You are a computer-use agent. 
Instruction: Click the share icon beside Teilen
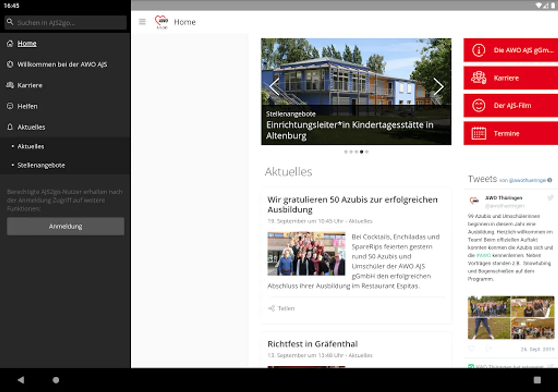point(272,308)
